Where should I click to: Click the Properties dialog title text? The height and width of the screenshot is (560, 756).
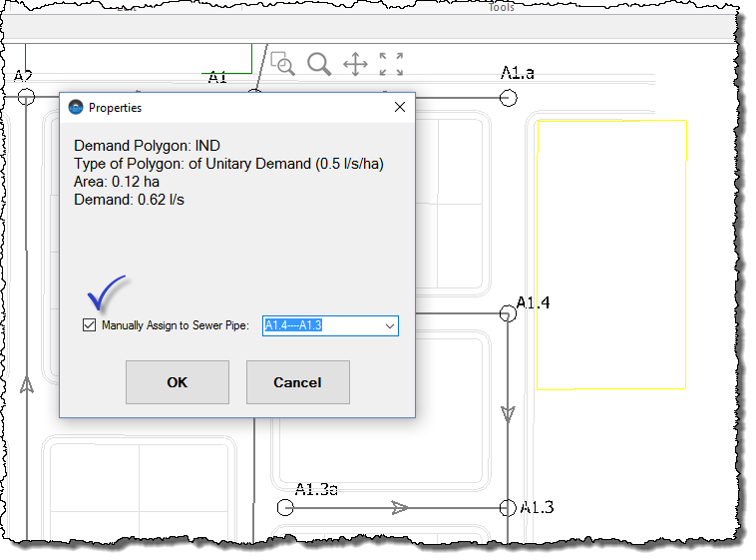[x=116, y=108]
